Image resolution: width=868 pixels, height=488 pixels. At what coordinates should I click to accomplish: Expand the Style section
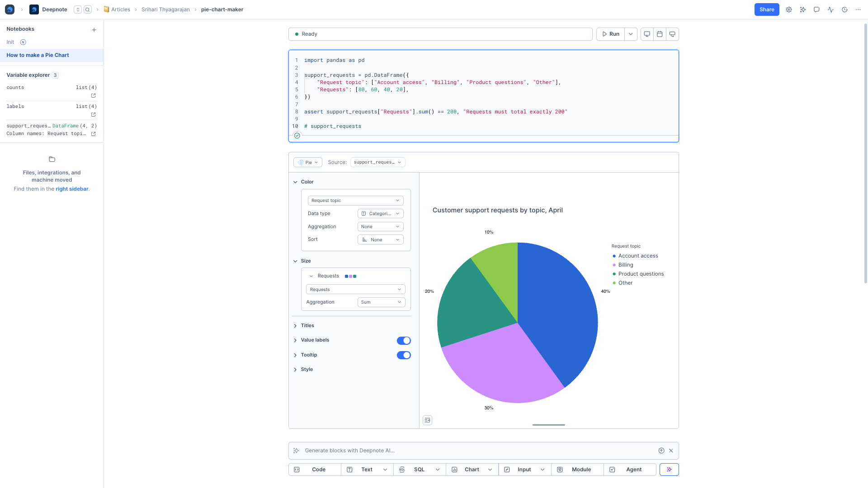(295, 370)
